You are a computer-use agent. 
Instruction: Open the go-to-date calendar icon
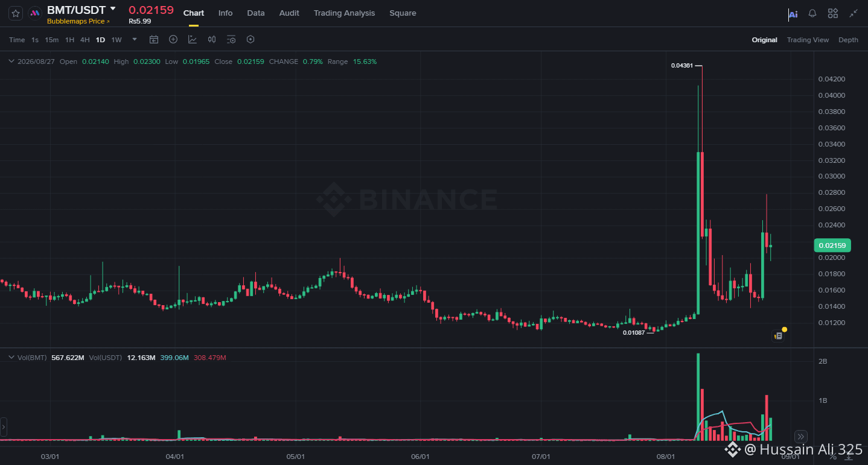click(x=154, y=40)
